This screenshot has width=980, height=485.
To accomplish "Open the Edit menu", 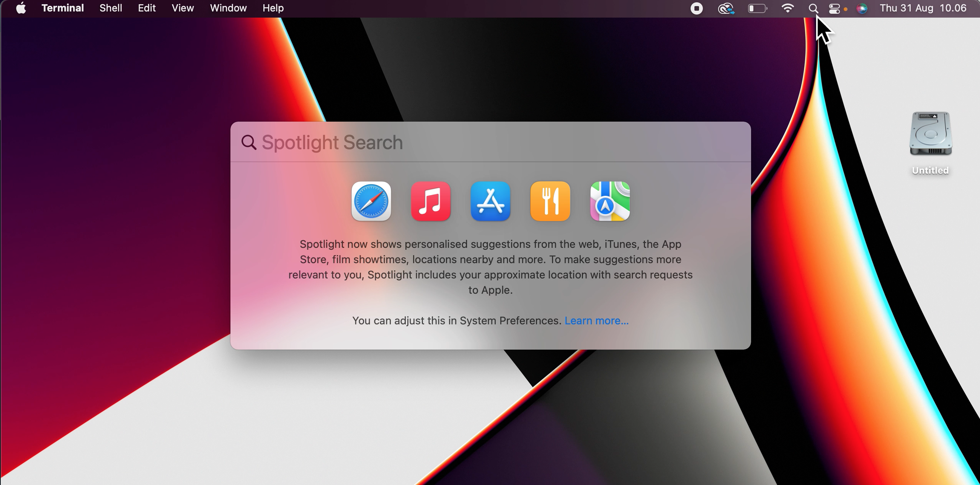I will pos(147,8).
